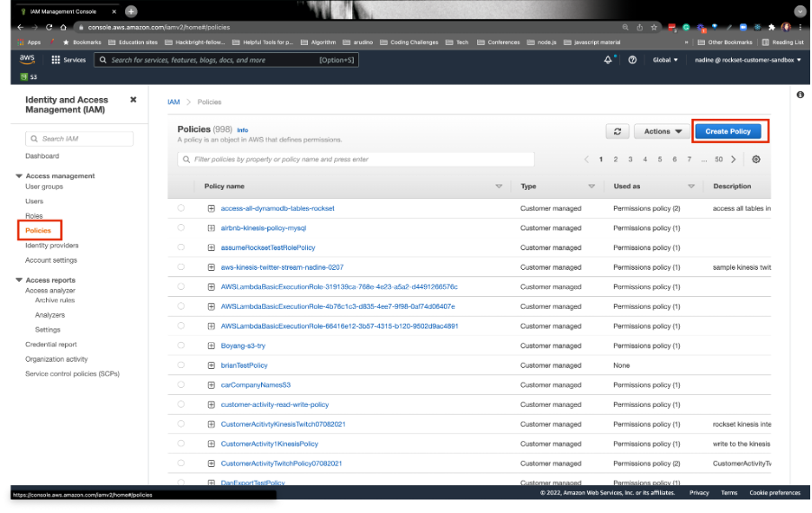Image resolution: width=812 pixels, height=513 pixels.
Task: Open the info panel icon
Action: click(x=800, y=94)
